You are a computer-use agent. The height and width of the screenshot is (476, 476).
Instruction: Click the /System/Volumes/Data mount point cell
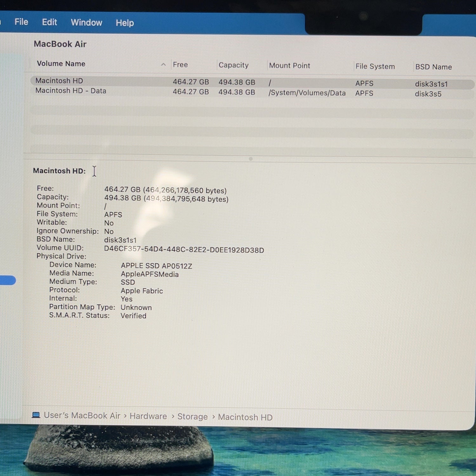pyautogui.click(x=307, y=93)
